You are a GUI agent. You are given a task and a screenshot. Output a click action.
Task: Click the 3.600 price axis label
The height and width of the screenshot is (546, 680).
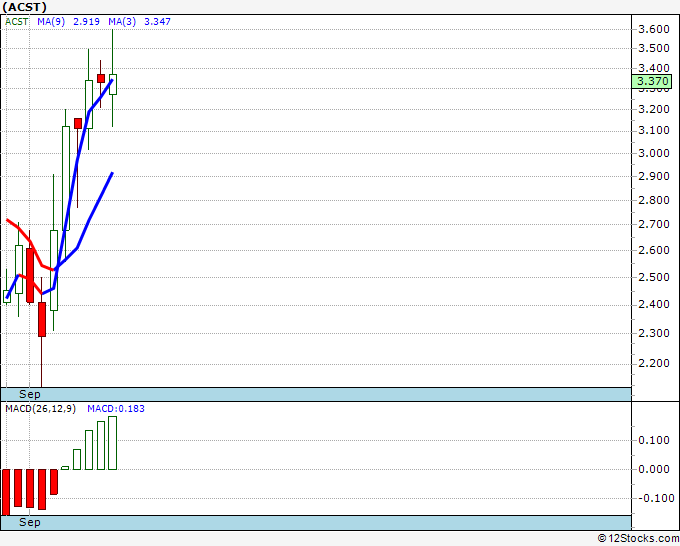click(x=654, y=29)
